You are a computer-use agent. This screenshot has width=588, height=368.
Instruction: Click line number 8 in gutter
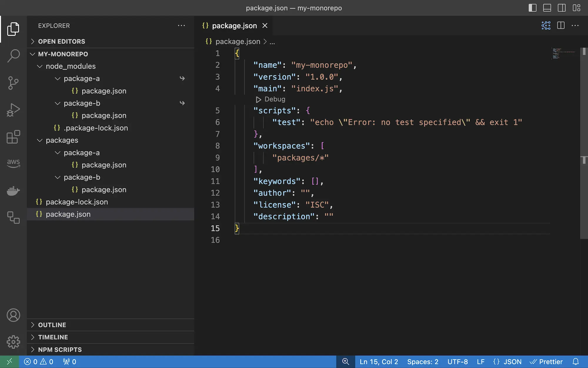point(218,146)
